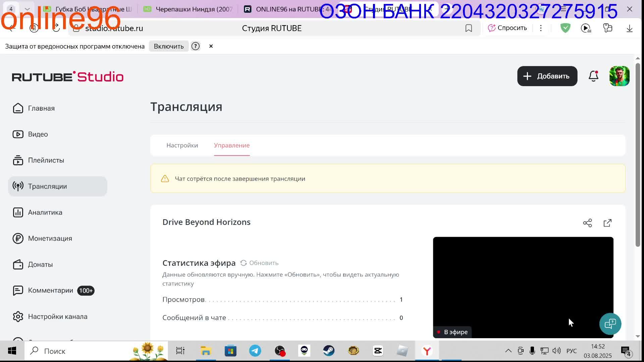Click the browser bookmark icon
Screen dimensions: 644x362
click(x=469, y=28)
